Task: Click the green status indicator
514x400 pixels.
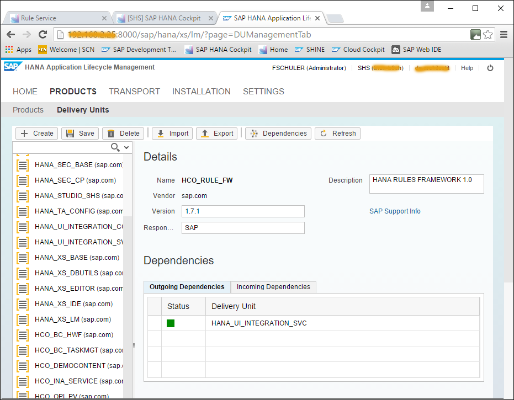Action: tap(171, 323)
